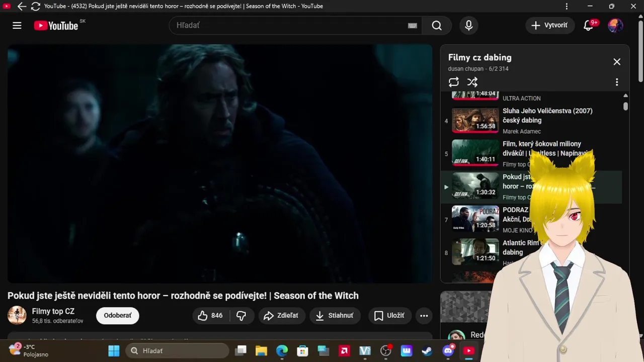Image resolution: width=644 pixels, height=362 pixels.
Task: Select the currently playing 1:30:32 video thumbnail
Action: point(475,186)
